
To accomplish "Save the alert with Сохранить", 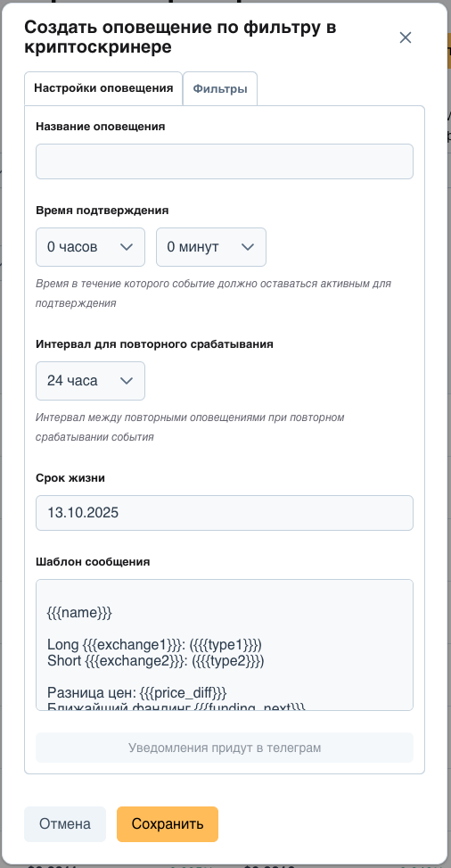I will click(x=168, y=823).
